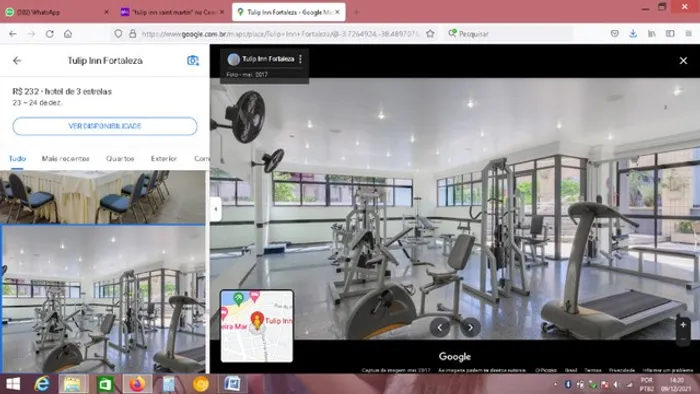700x394 pixels.
Task: Open File Explorer from the taskbar
Action: 73,384
